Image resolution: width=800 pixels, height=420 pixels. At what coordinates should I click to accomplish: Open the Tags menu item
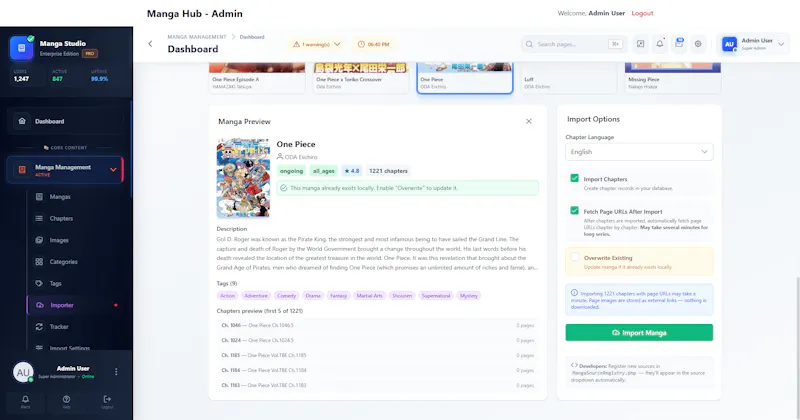pos(76,283)
